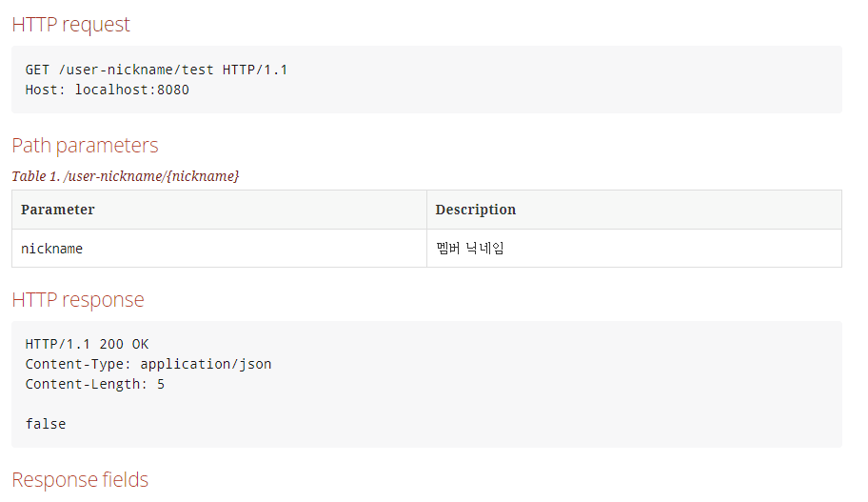Click the "HTTP request" section heading

[x=70, y=25]
